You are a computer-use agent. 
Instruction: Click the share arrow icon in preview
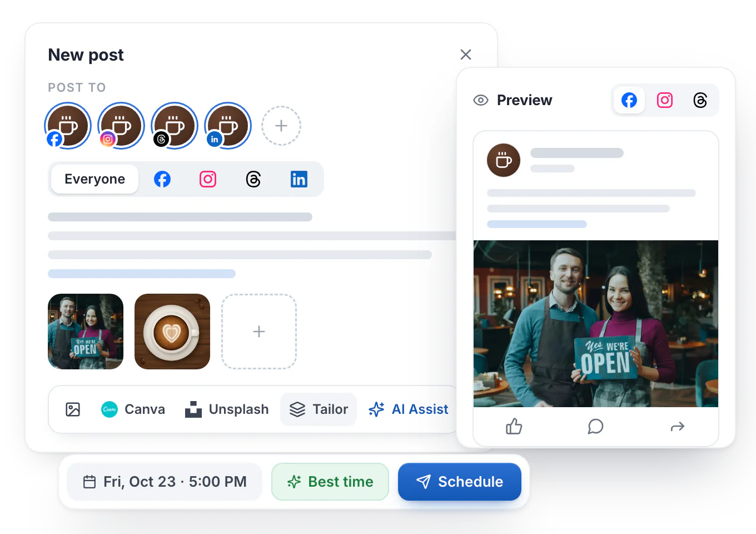(x=678, y=427)
